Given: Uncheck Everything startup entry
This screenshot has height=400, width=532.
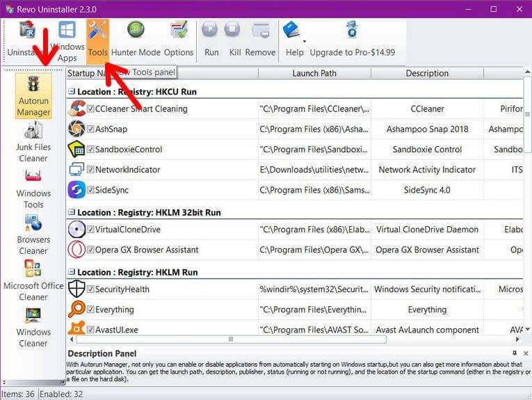Looking at the screenshot, I should tap(90, 310).
